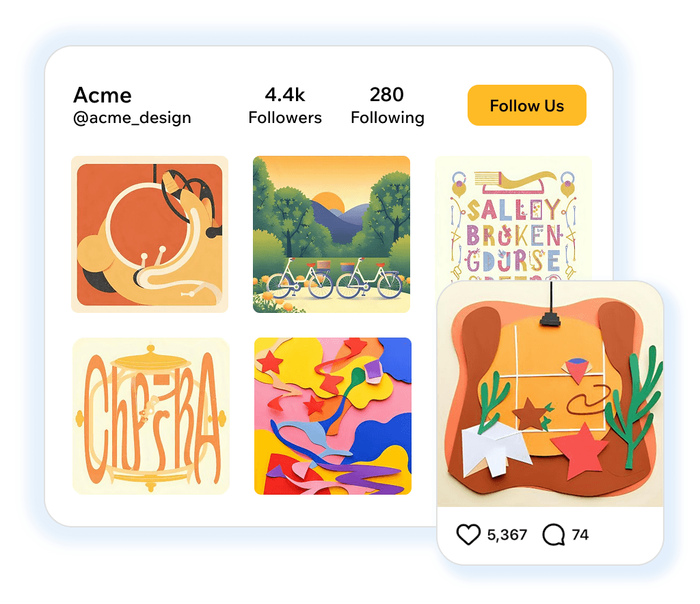700x604 pixels.
Task: Open the snail illustration thumbnail
Action: pyautogui.click(x=150, y=234)
